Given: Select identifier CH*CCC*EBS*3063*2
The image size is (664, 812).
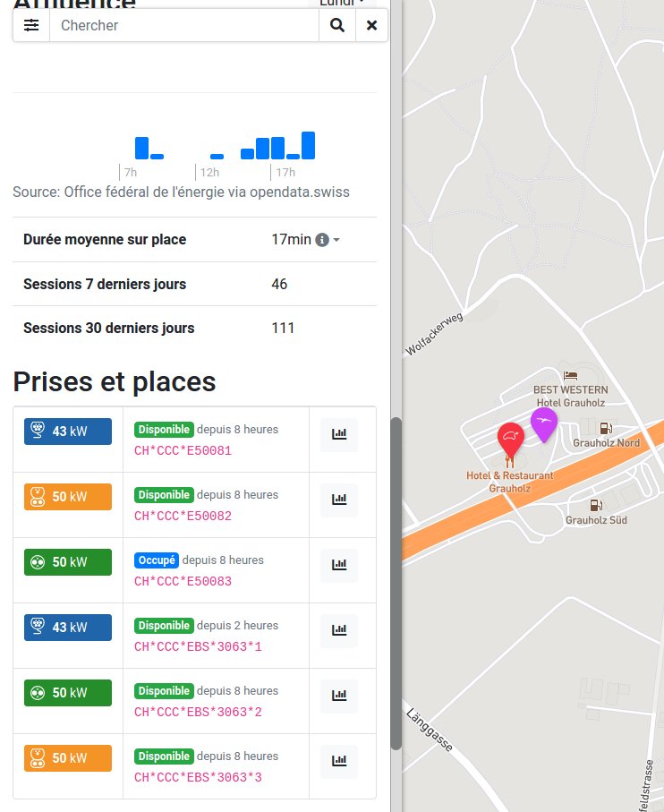Looking at the screenshot, I should (x=198, y=712).
